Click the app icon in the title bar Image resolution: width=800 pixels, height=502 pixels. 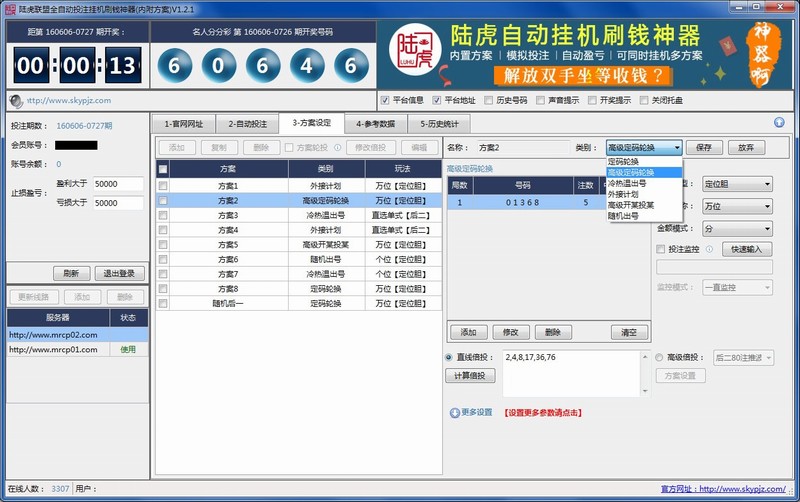coord(9,8)
